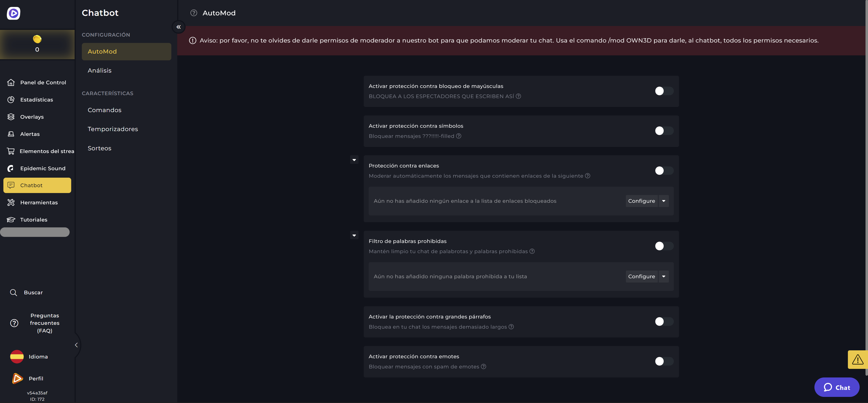Open Configure dropdown for palabras prohibidas list

point(663,276)
